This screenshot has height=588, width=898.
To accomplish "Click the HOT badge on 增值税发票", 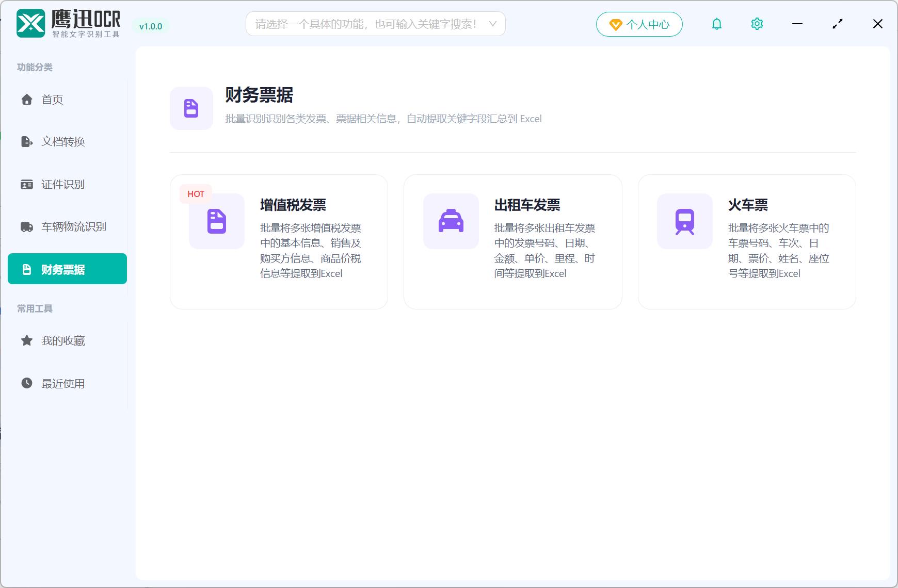I will click(196, 193).
